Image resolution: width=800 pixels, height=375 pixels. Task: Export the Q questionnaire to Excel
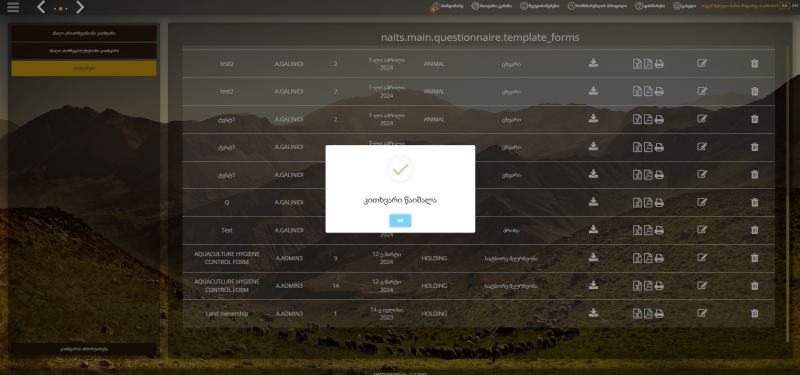click(x=637, y=203)
